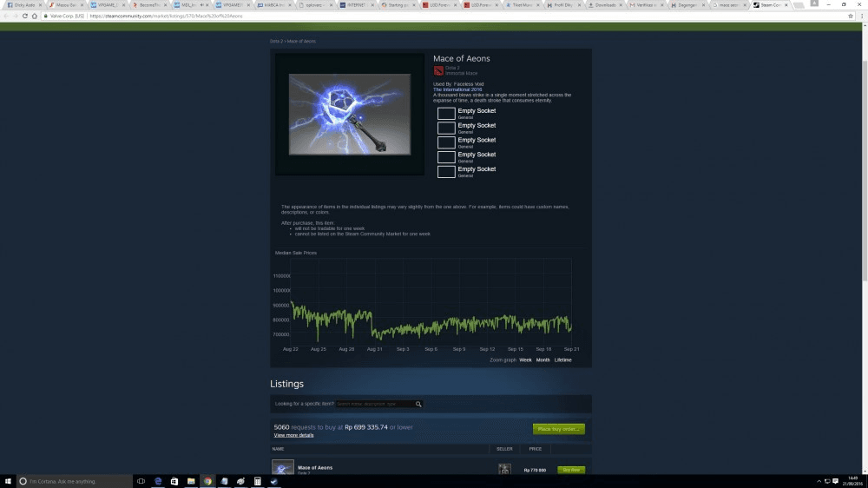The image size is (868, 488).
Task: Click the browser address bar URL
Action: [166, 16]
